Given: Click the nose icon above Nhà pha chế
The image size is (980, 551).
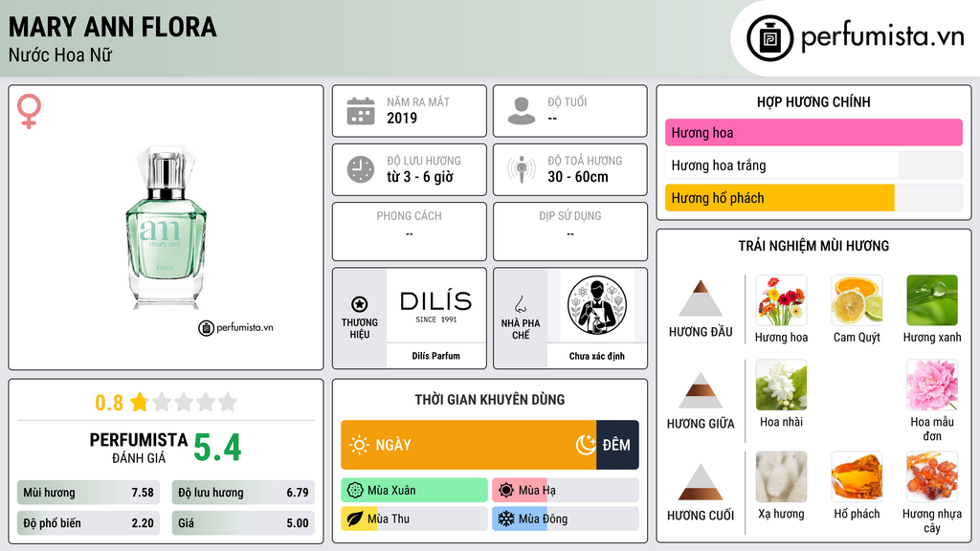Looking at the screenshot, I should 520,304.
